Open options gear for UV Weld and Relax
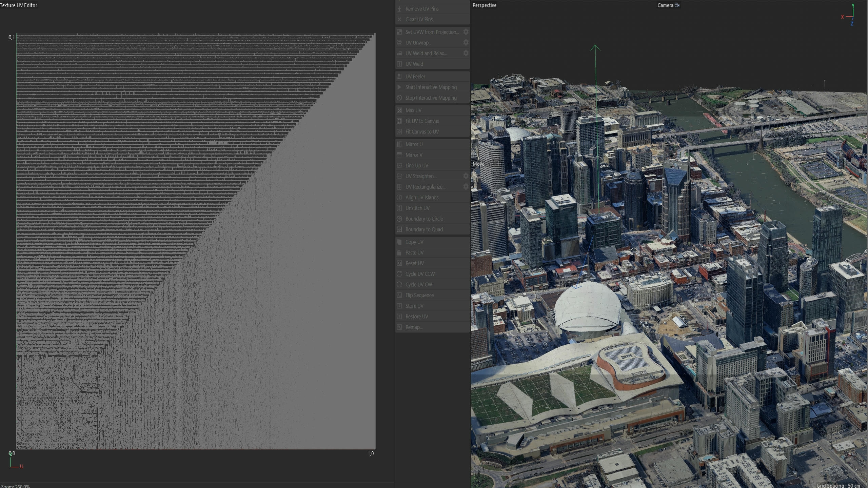The image size is (868, 488). pyautogui.click(x=466, y=53)
